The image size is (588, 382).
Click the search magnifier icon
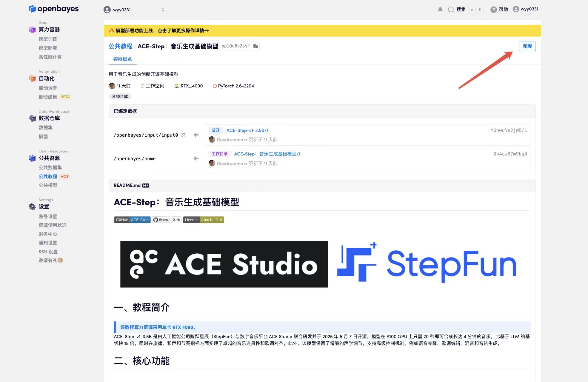(451, 10)
